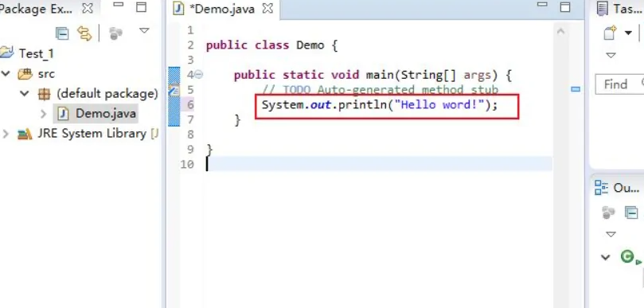644x308 pixels.
Task: Toggle Link with Editor icon
Action: 84,33
